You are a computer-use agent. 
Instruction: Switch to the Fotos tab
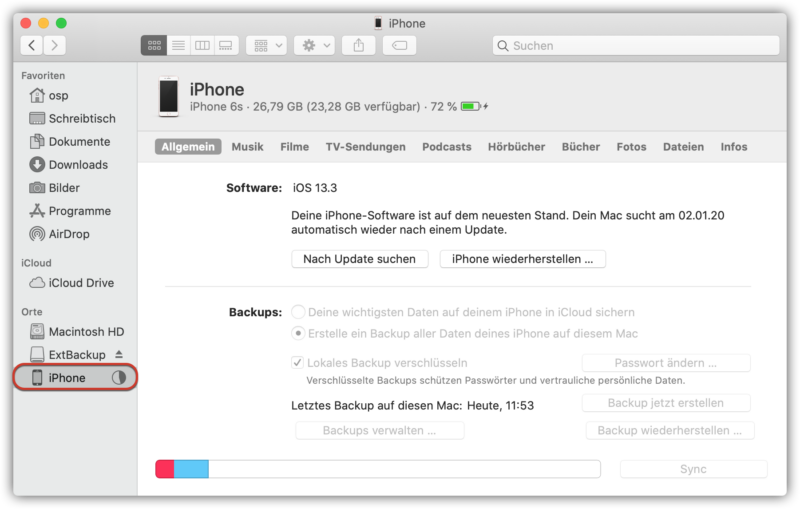click(x=631, y=147)
